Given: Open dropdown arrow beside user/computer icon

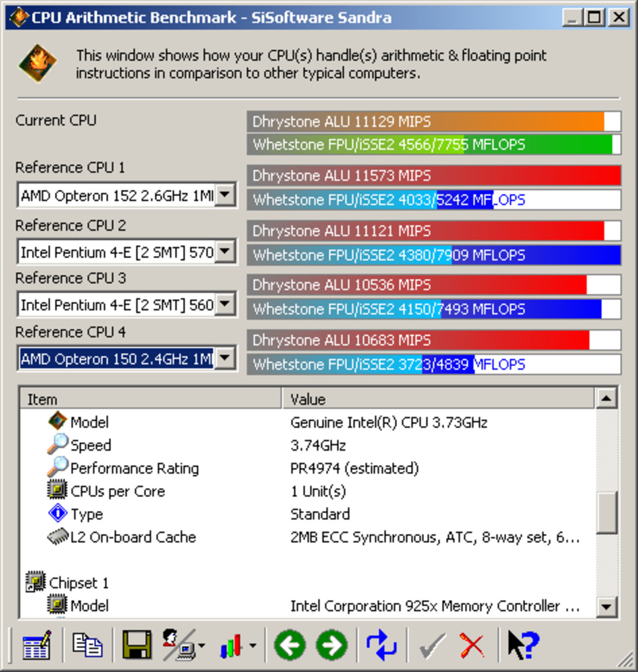Looking at the screenshot, I should 202,645.
